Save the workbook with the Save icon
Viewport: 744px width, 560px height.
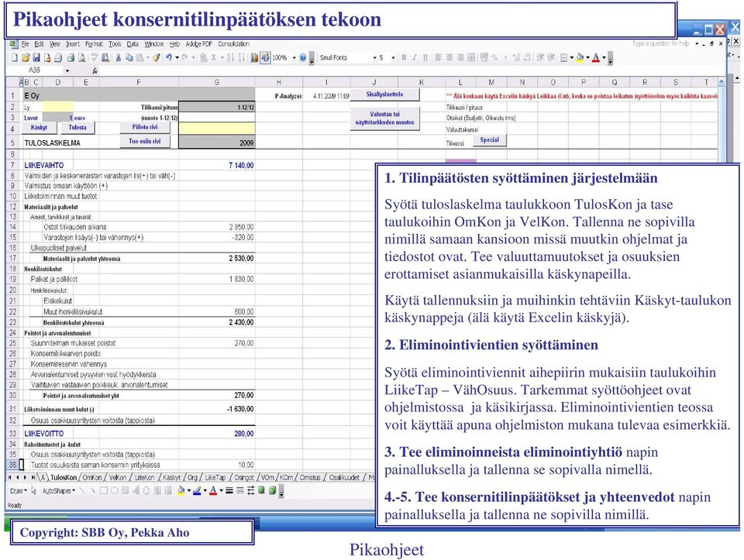click(x=36, y=57)
